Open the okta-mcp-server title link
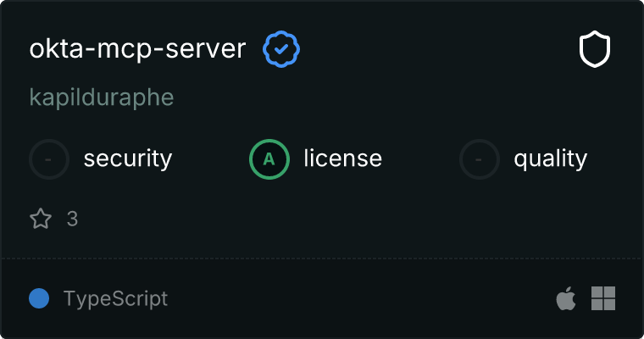This screenshot has height=339, width=644. (x=137, y=50)
